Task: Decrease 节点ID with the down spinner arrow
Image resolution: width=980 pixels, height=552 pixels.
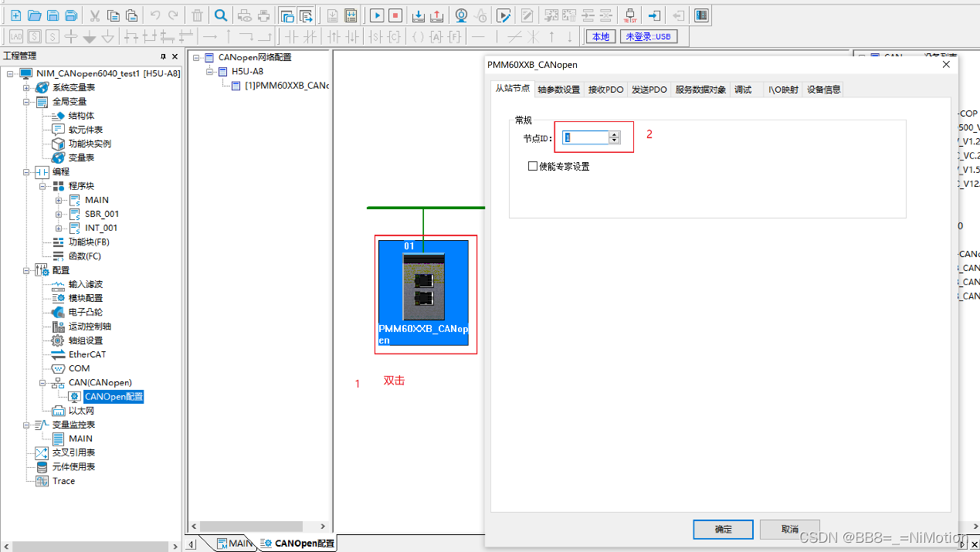Action: pos(615,141)
